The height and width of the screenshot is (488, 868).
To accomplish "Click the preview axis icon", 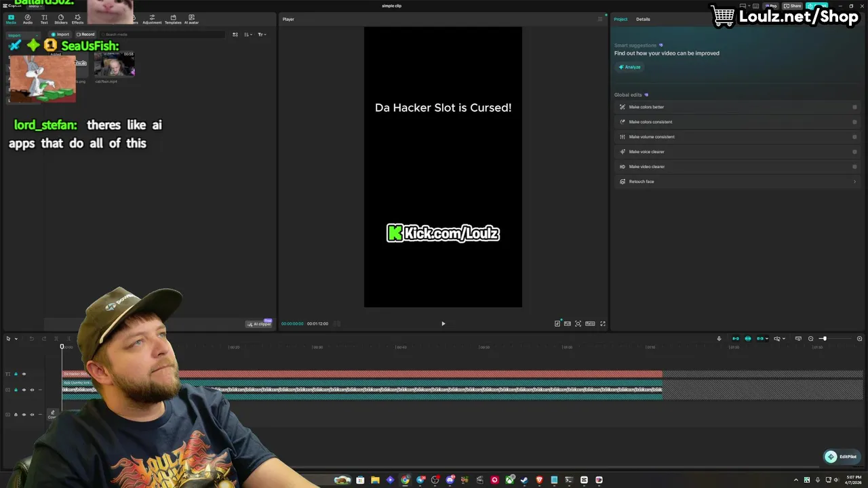I will coord(777,339).
